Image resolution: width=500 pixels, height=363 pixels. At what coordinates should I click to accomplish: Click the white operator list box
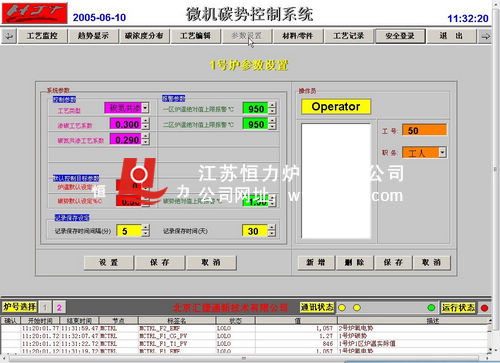point(336,181)
